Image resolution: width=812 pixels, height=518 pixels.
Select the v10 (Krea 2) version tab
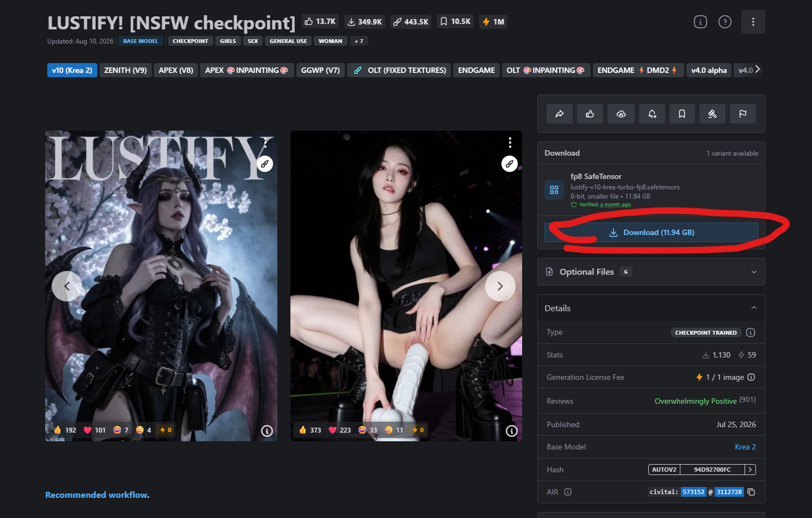pos(72,70)
